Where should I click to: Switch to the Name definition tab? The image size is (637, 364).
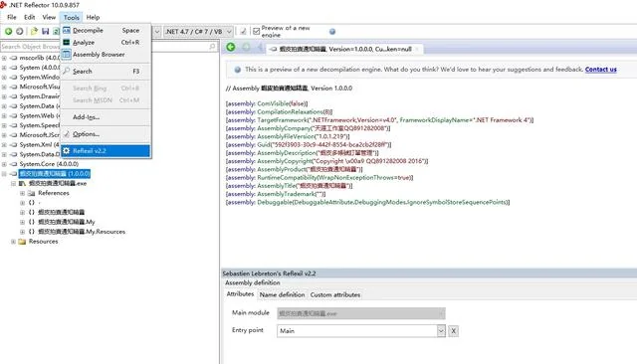tap(282, 295)
